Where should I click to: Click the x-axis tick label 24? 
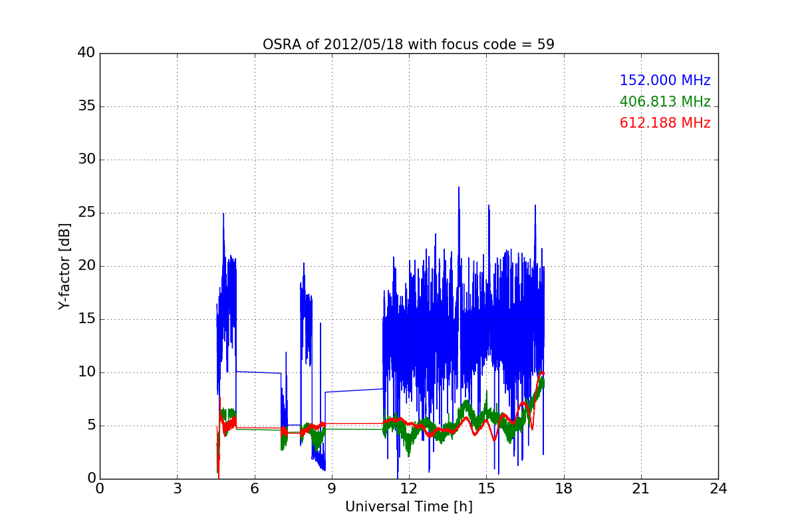tap(718, 489)
